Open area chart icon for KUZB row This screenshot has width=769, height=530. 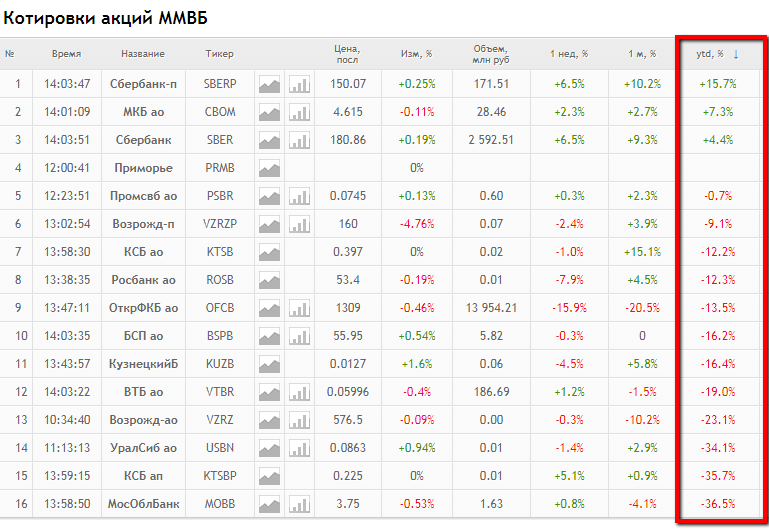[269, 364]
